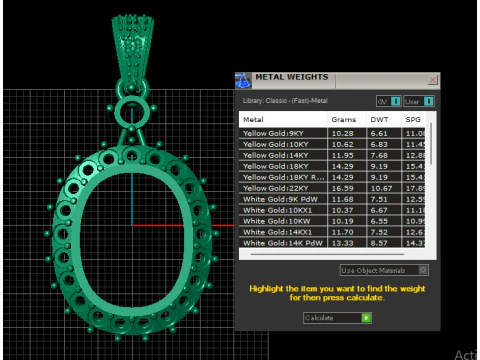Click the 10.28 grams value
Viewport: 480px width, 360px height.
pyautogui.click(x=342, y=133)
